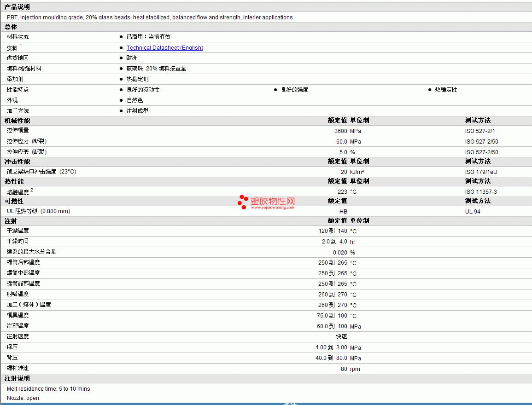Select the 材料状态 row label
532x405 pixels.
[18, 37]
